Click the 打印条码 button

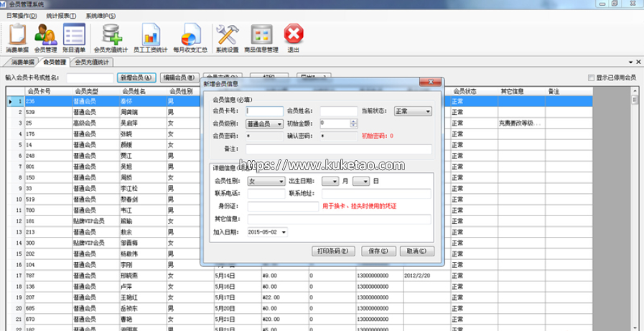pyautogui.click(x=333, y=251)
